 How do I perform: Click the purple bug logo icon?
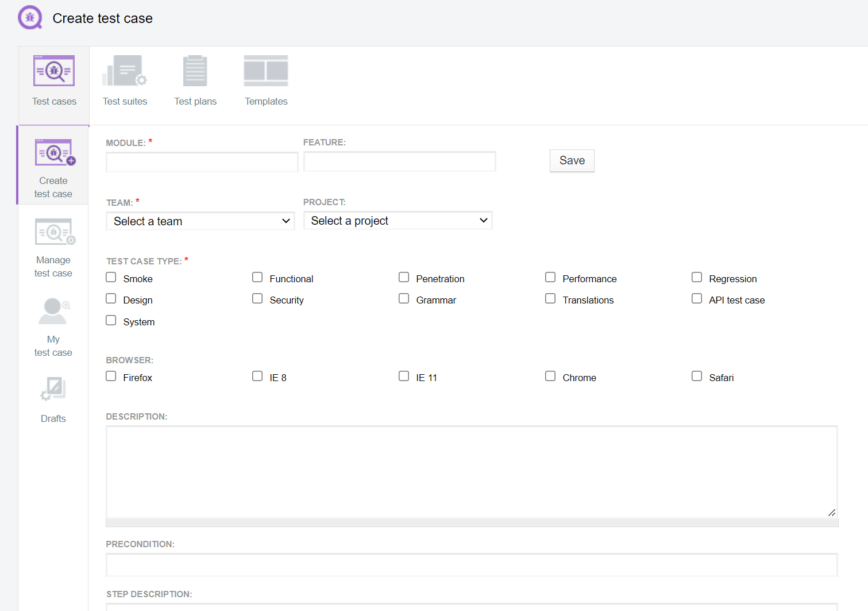tap(30, 18)
